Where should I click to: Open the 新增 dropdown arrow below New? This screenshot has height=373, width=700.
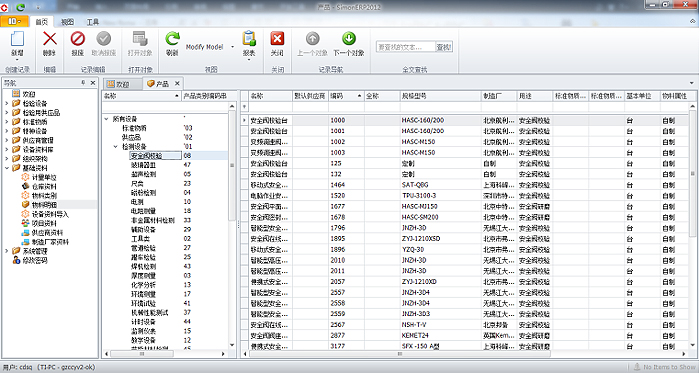pos(17,59)
